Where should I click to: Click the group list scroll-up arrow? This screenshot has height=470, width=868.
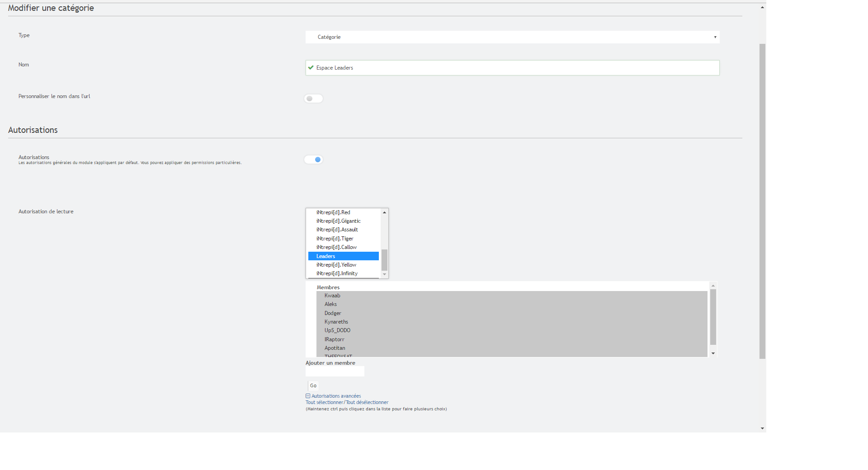pos(384,212)
